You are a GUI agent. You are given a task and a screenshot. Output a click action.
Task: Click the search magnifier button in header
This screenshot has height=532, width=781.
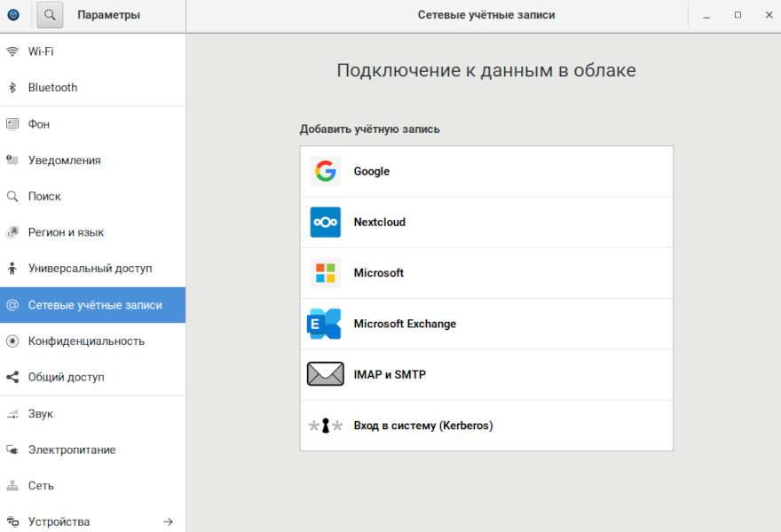click(x=50, y=15)
